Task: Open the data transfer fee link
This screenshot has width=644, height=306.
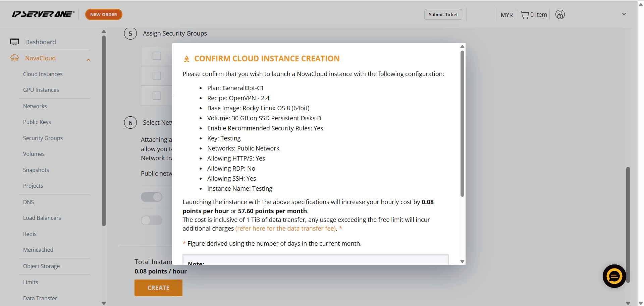Action: [x=285, y=229]
